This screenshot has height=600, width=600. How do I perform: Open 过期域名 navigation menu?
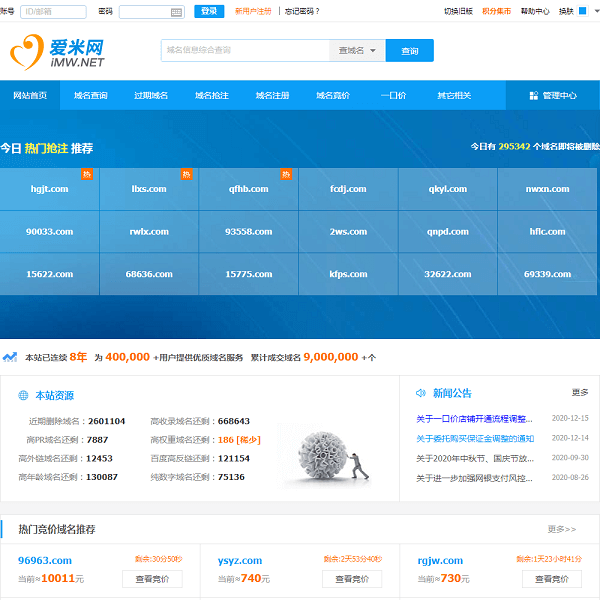point(151,95)
